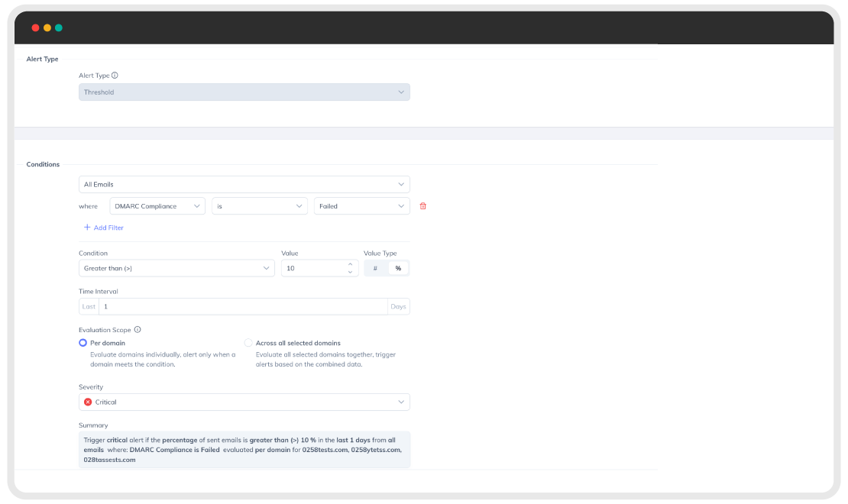Open the Failed value dropdown
The height and width of the screenshot is (504, 848).
(x=362, y=206)
